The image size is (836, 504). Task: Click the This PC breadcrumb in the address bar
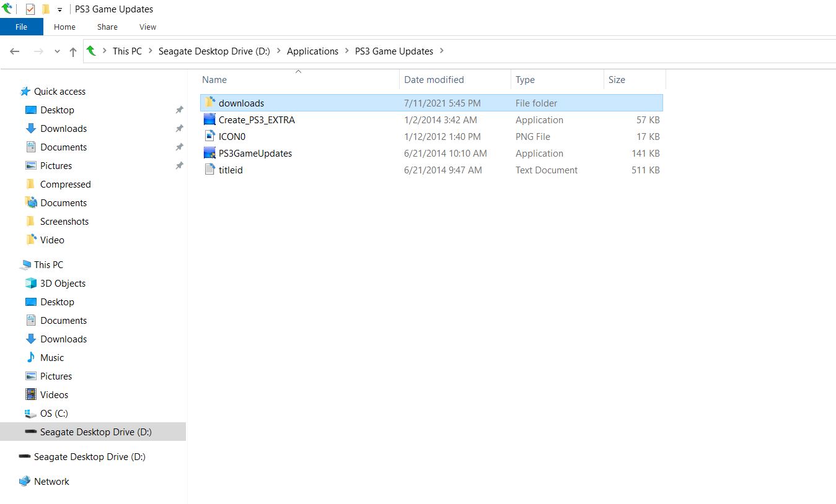pyautogui.click(x=127, y=51)
